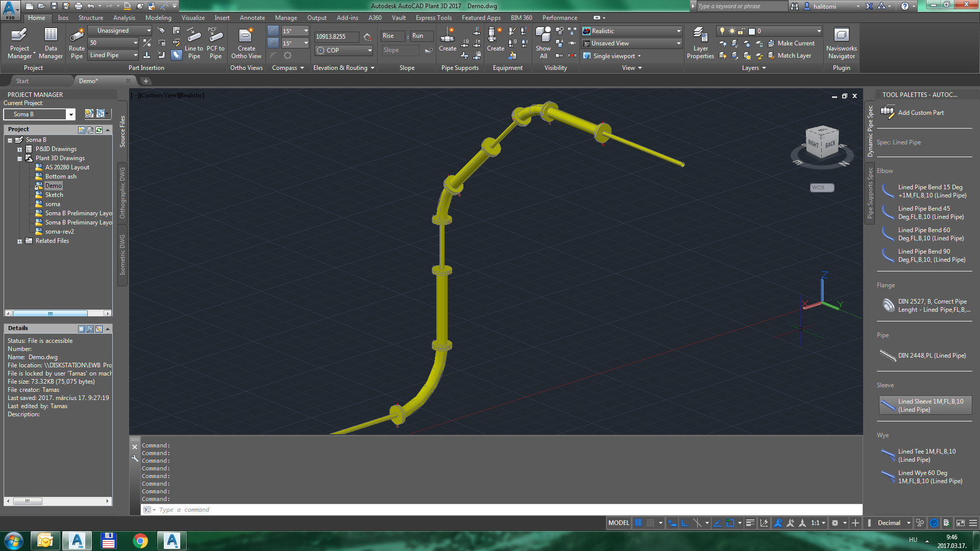980x551 pixels.
Task: Open the Data Manager
Action: (51, 43)
